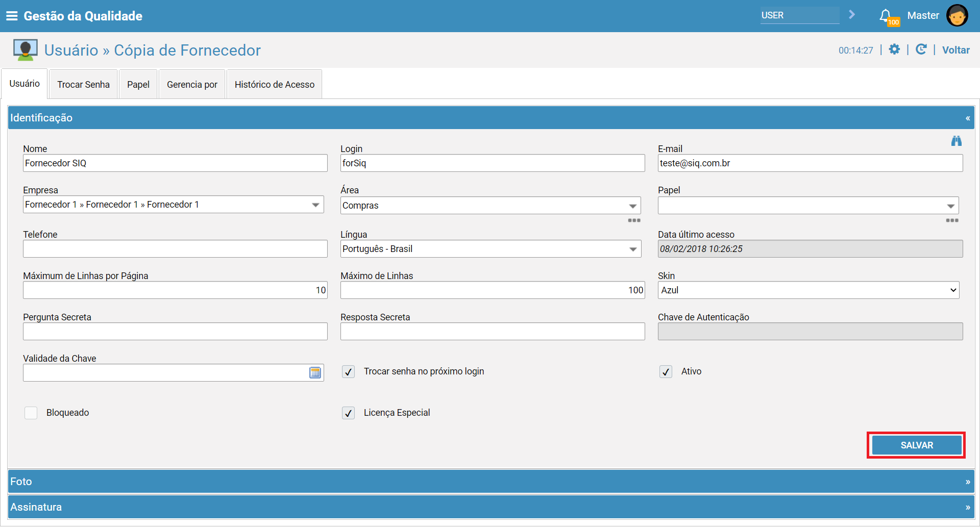Viewport: 980px width, 529px height.
Task: Click the Máximum de Linhas por Página field
Action: [175, 290]
